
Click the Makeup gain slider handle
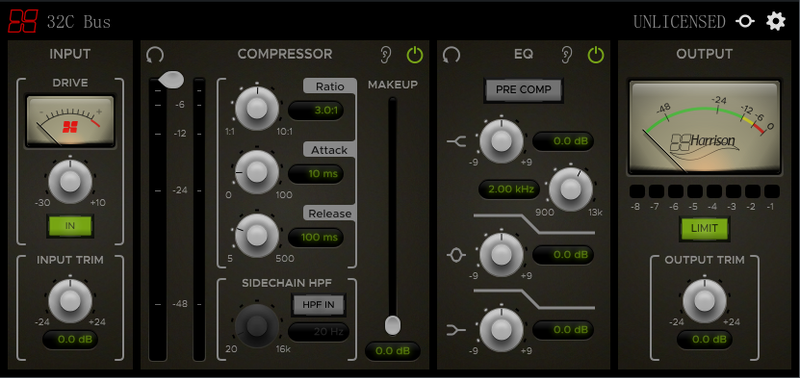click(x=392, y=325)
